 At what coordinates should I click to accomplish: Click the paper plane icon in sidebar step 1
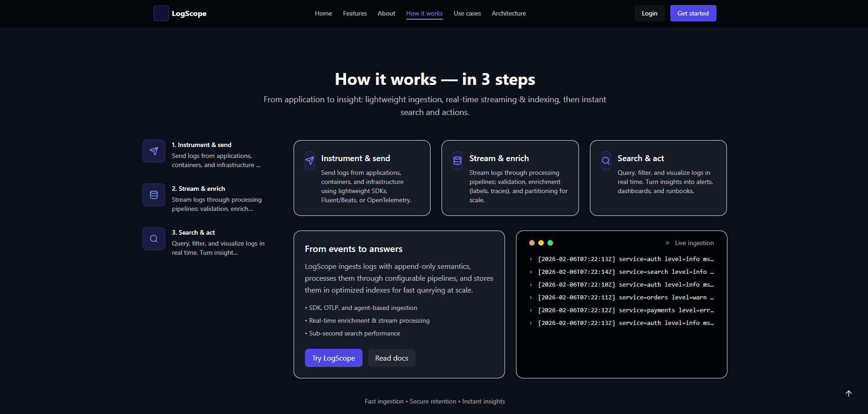[x=154, y=151]
